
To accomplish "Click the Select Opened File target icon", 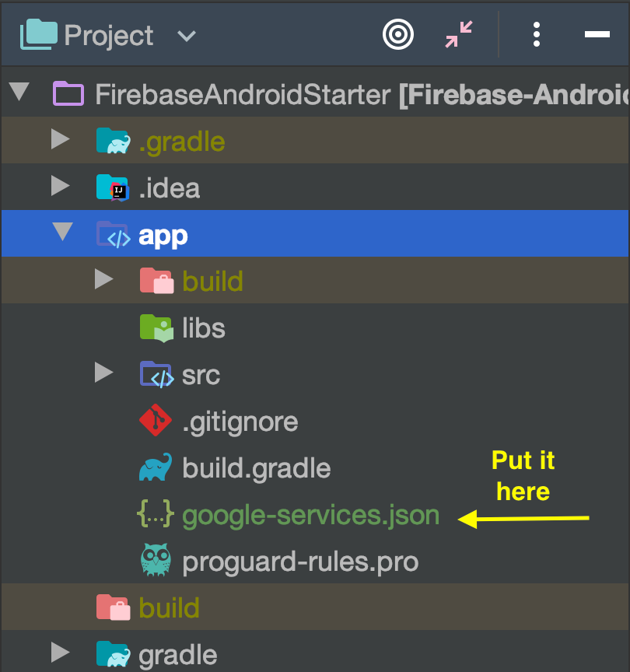I will [397, 35].
